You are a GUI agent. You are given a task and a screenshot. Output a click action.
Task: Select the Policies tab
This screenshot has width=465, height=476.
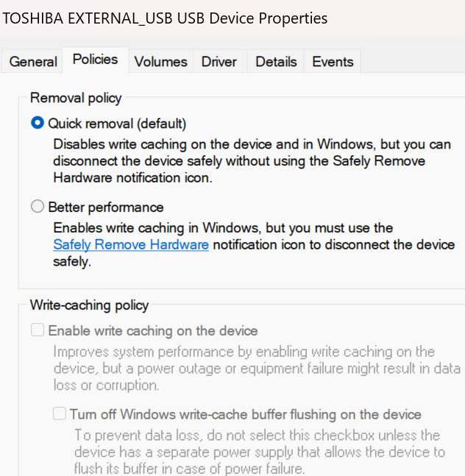point(95,60)
